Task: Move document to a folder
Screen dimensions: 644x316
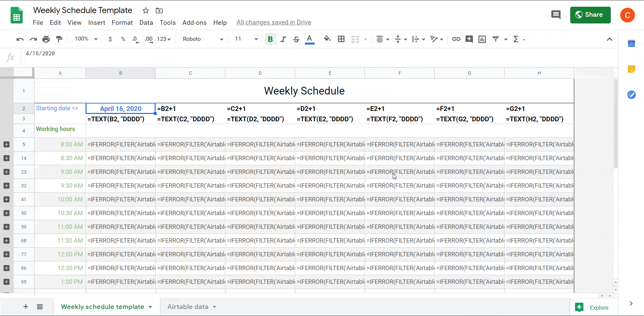Action: (159, 11)
